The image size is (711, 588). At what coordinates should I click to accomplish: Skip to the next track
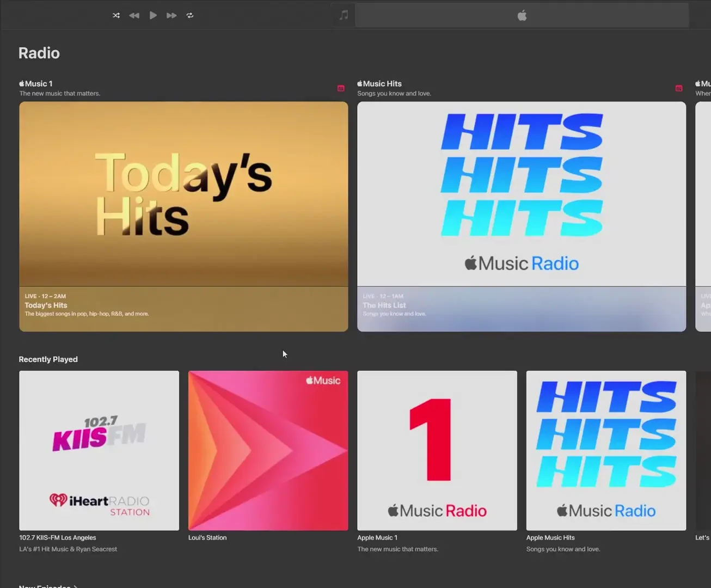[x=171, y=15]
